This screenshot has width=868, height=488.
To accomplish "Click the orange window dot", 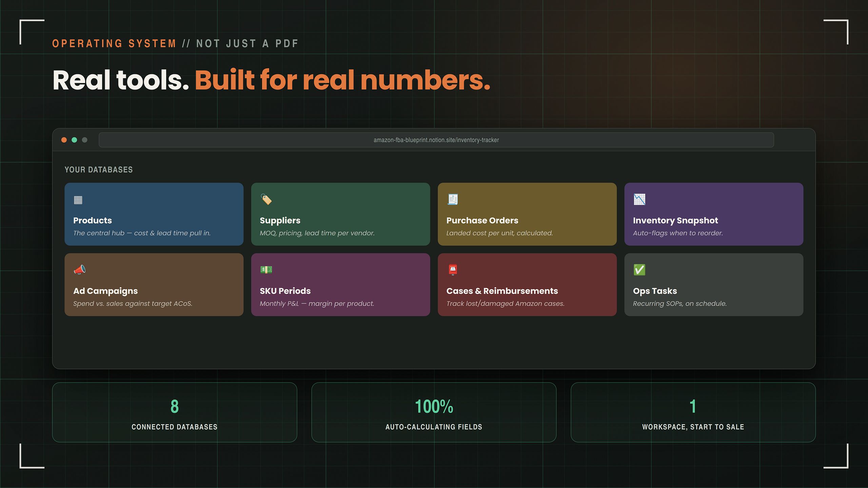I will [64, 140].
